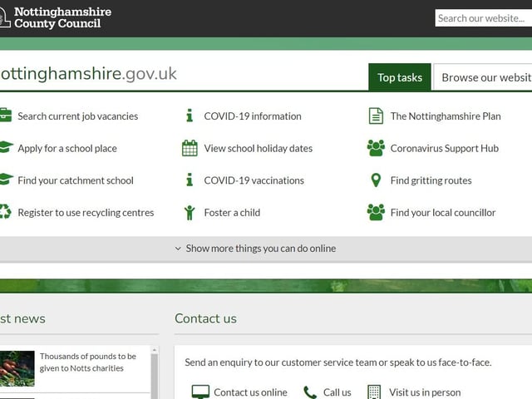Open Find your local councillor link
The image size is (532, 399).
[x=443, y=213]
